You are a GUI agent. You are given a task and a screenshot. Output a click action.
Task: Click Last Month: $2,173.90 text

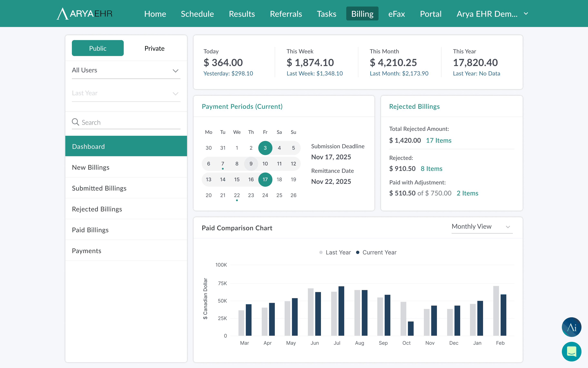click(399, 74)
